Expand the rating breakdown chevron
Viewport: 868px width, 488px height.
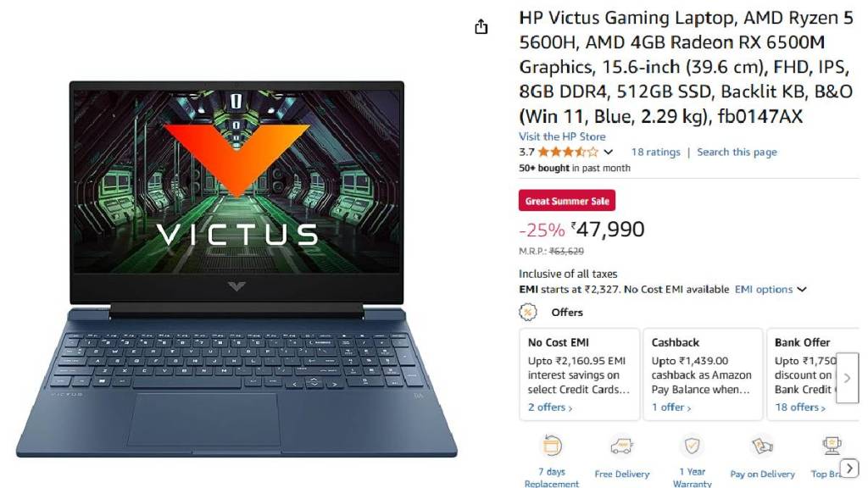coord(609,152)
